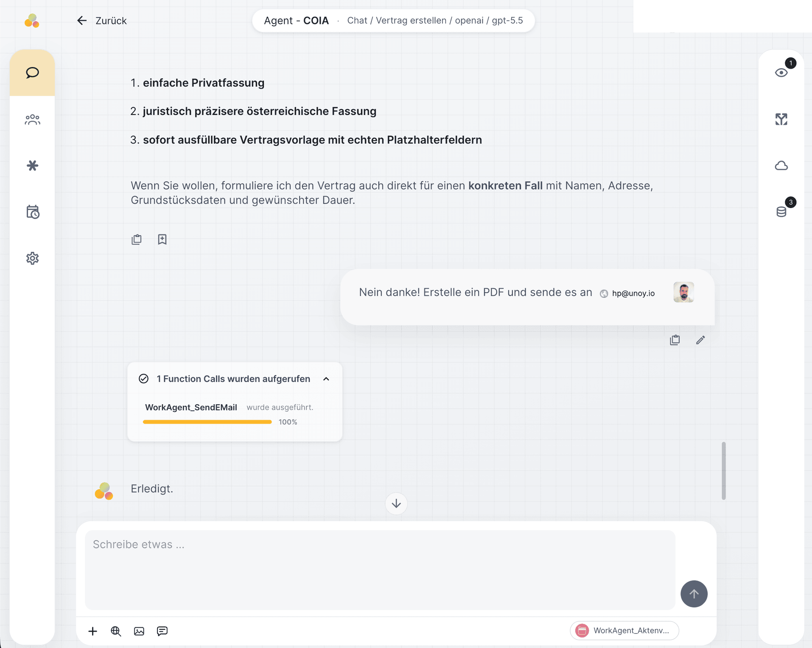812x648 pixels.
Task: Copy the assistant's contract response
Action: (x=136, y=239)
